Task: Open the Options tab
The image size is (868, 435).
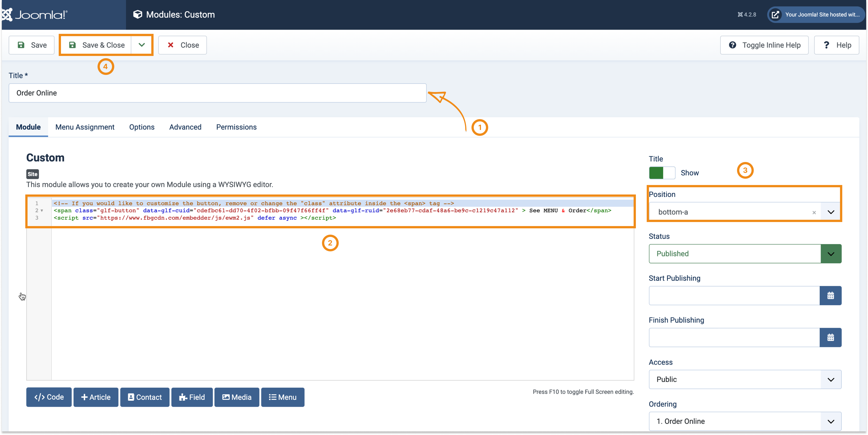Action: [142, 127]
